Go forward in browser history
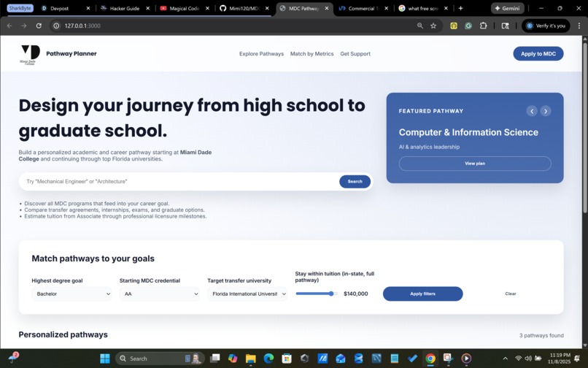 [x=24, y=26]
